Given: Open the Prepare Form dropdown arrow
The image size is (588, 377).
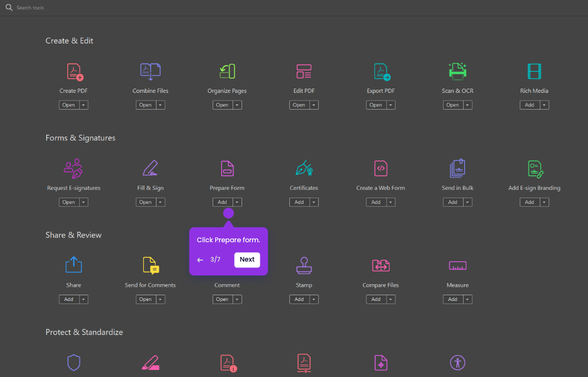Looking at the screenshot, I should coord(237,202).
